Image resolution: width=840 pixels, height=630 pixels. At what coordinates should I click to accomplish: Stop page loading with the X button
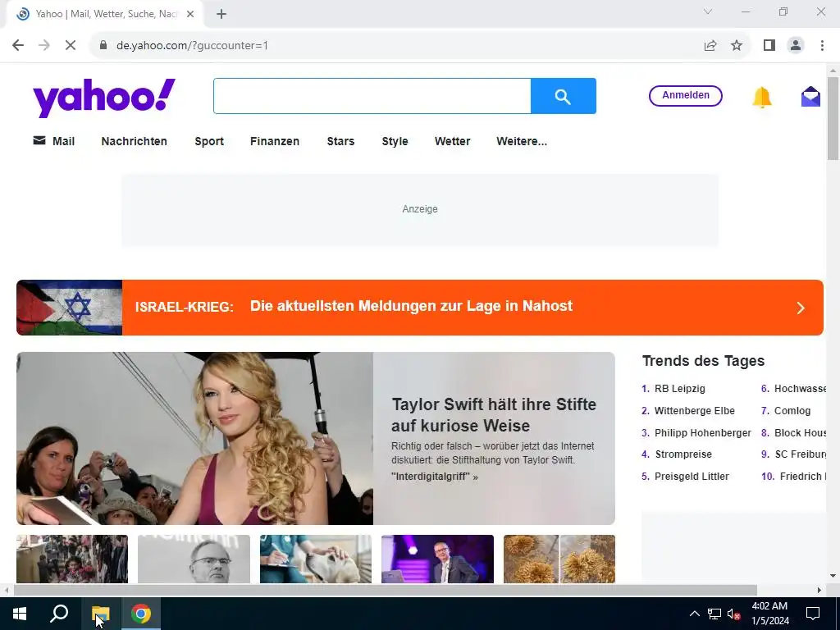71,46
